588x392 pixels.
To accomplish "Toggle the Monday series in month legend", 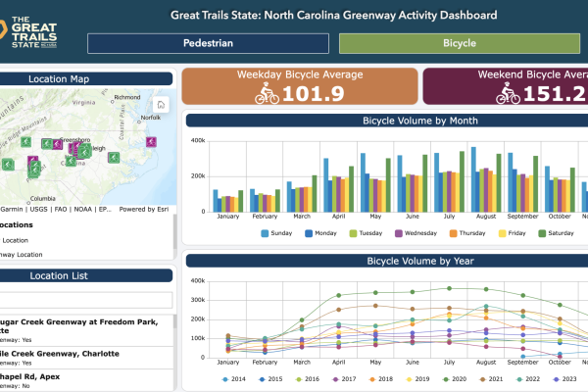I will 321,233.
